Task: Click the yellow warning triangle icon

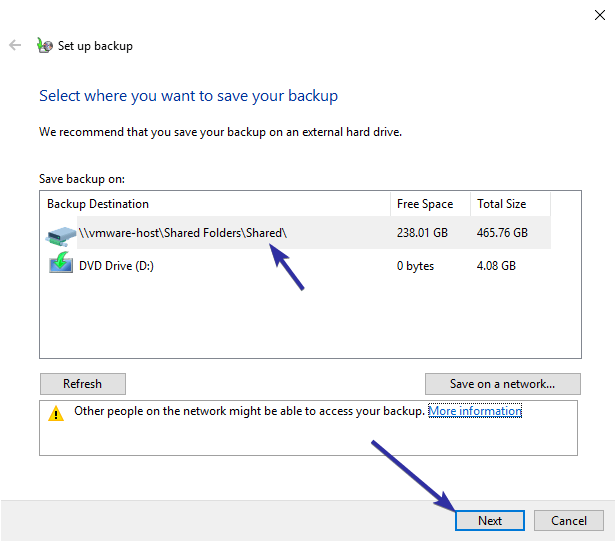Action: tap(56, 413)
